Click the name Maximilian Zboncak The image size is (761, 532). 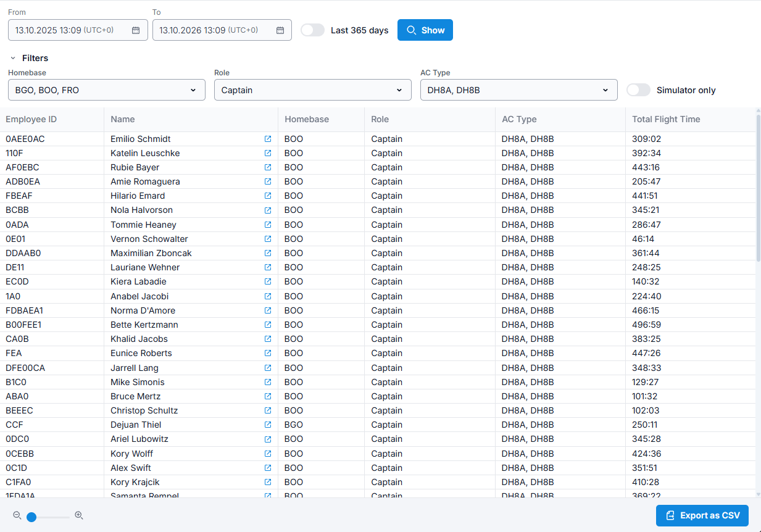151,253
